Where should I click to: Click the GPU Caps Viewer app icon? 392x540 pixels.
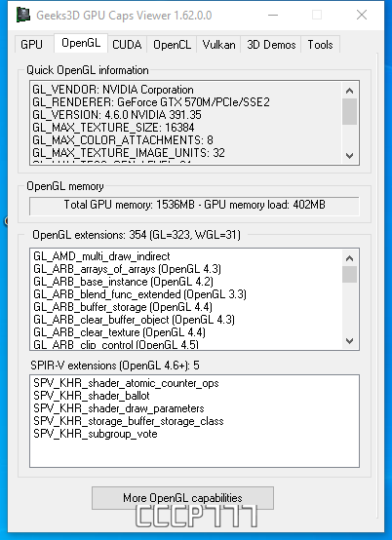coord(23,15)
